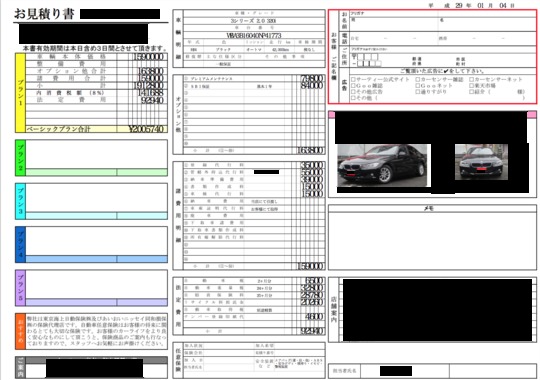This screenshot has height=380, width=540.
Task: Click the fee amount 35000
Action: [x=312, y=165]
